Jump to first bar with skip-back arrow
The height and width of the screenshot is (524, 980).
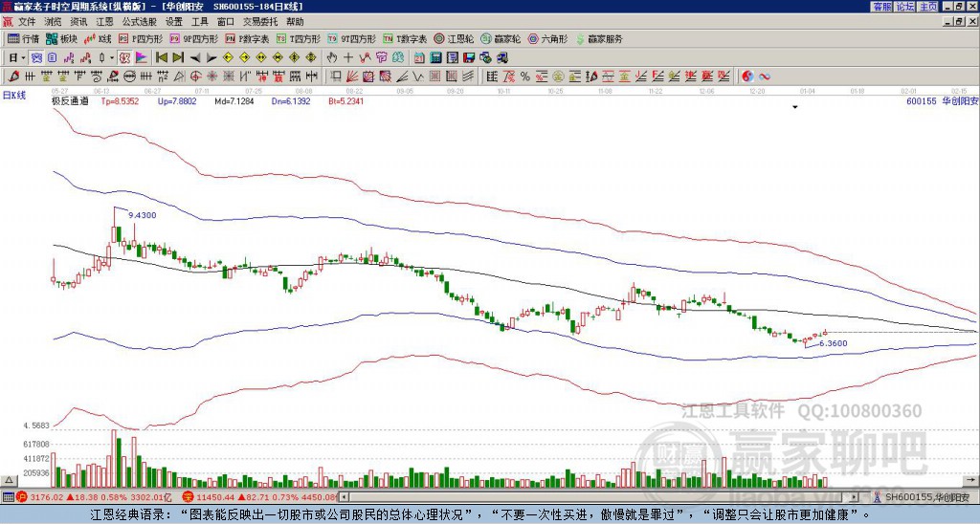[161, 58]
